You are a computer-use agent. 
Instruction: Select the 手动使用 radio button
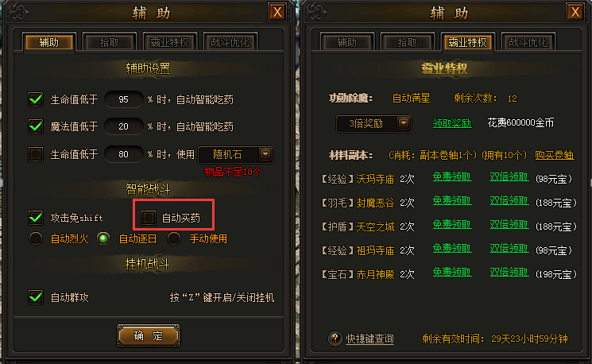click(174, 238)
